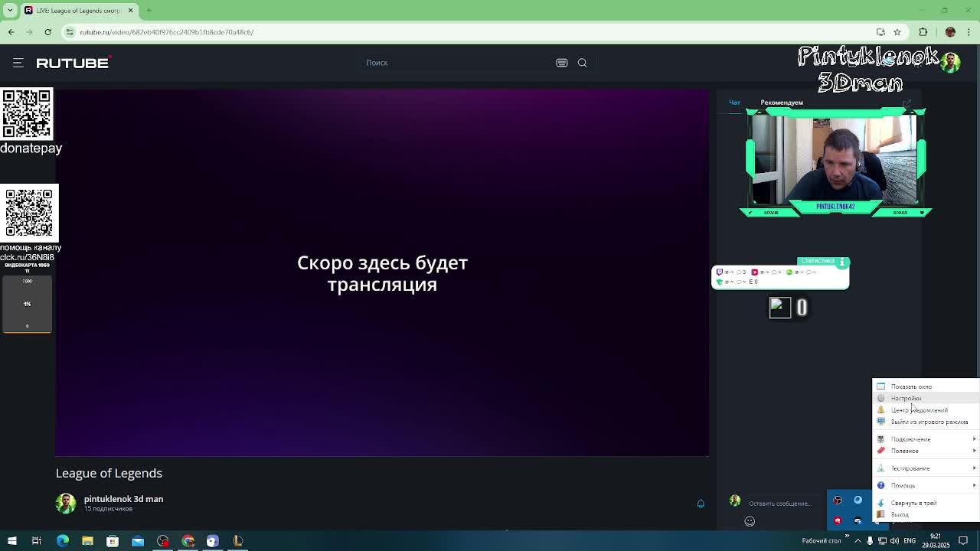The width and height of the screenshot is (980, 551).
Task: Go forward in the browser
Action: point(30,32)
